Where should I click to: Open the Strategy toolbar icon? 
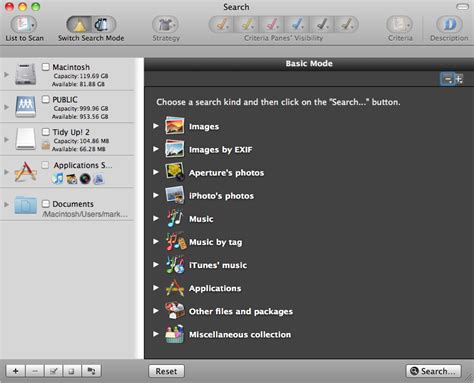[x=165, y=25]
